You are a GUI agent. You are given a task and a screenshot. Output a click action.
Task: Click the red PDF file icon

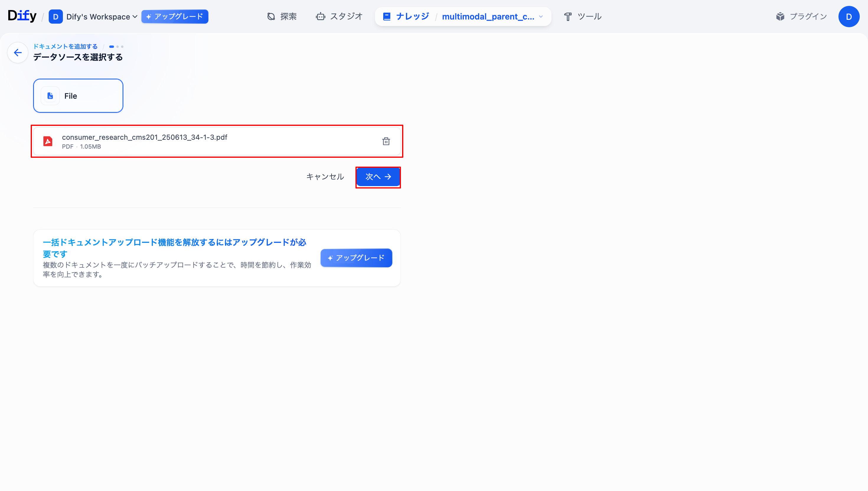(x=48, y=141)
